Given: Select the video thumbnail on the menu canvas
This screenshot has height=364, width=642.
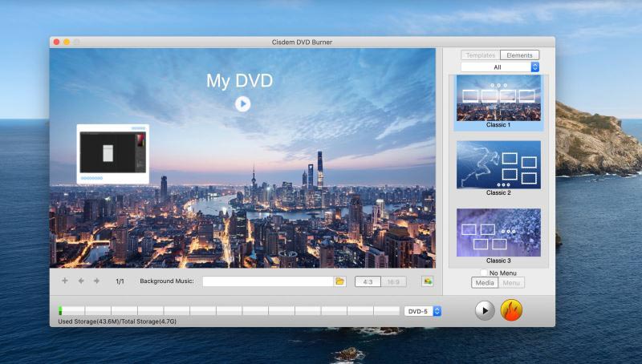Looking at the screenshot, I should click(x=112, y=154).
